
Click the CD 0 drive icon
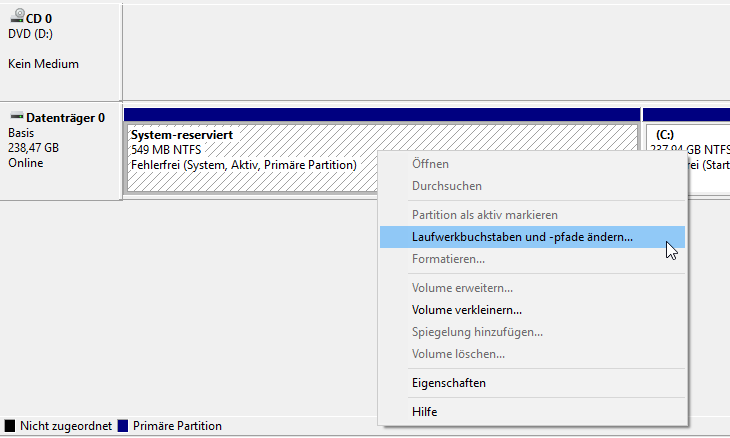15,16
